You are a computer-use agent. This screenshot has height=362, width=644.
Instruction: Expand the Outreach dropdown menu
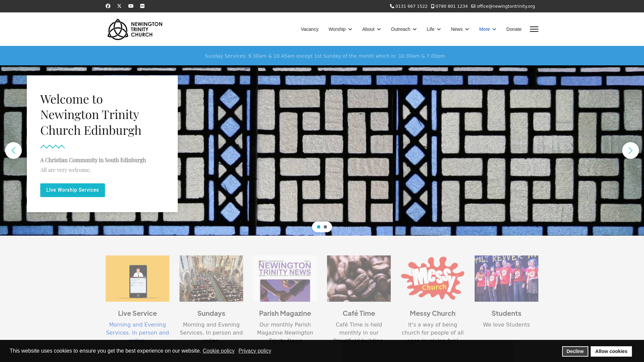click(x=404, y=29)
